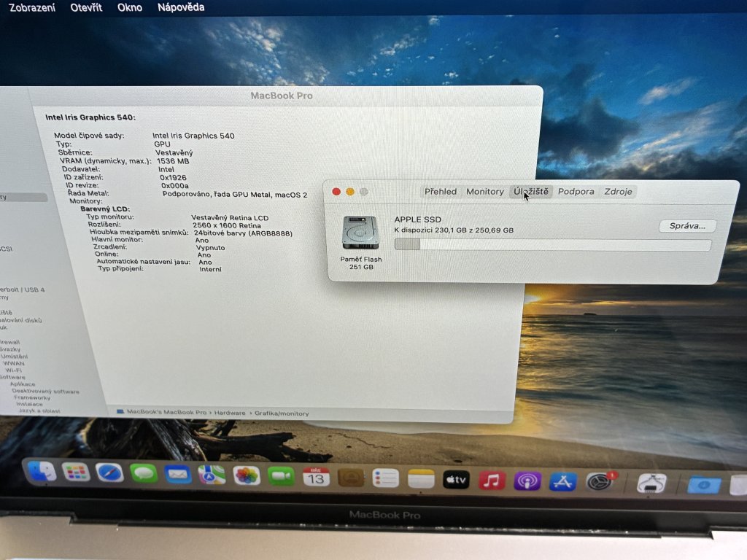Click the Intel Iris Graphics 540: heading
The width and height of the screenshot is (747, 560).
[x=90, y=117]
